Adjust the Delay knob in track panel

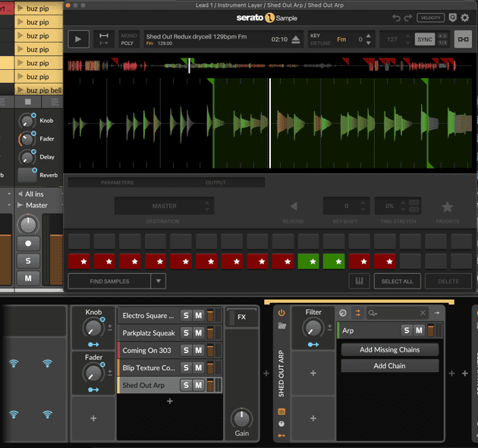(x=27, y=157)
